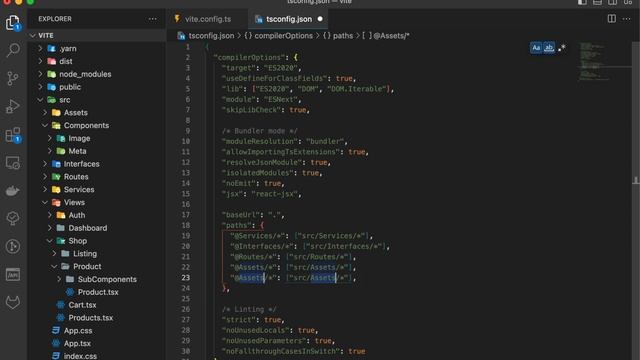Open the Search view in the activity bar

13,50
